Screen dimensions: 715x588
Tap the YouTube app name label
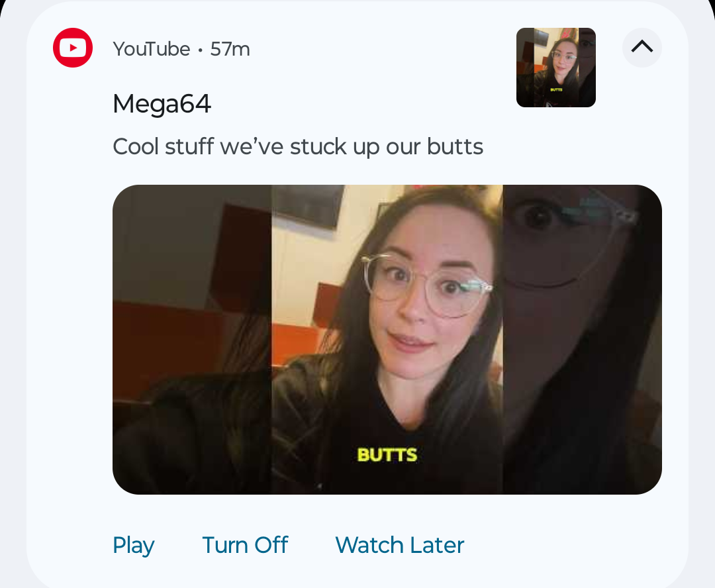[x=152, y=49]
